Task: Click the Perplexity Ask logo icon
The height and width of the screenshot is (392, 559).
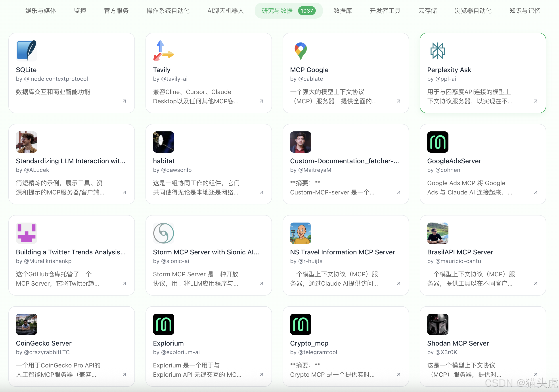Action: 438,51
